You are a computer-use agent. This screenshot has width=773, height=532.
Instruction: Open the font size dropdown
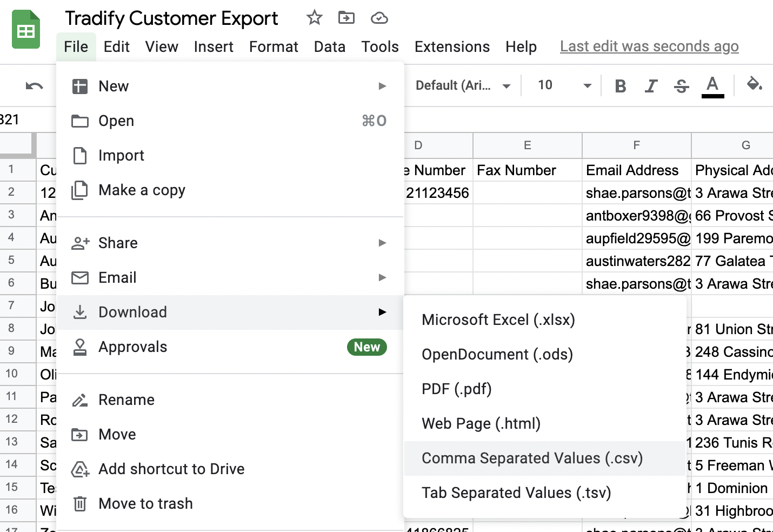[x=587, y=85]
